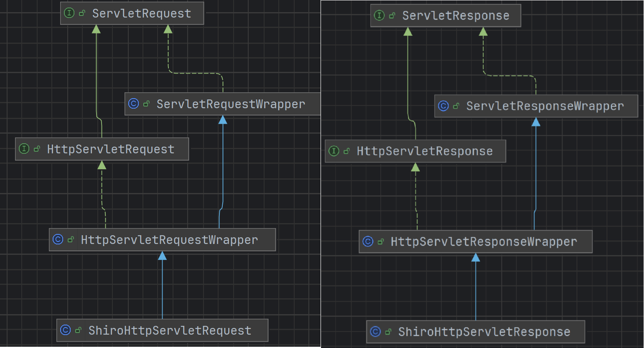
Task: Select the ServletRequest interface node
Action: [x=132, y=13]
